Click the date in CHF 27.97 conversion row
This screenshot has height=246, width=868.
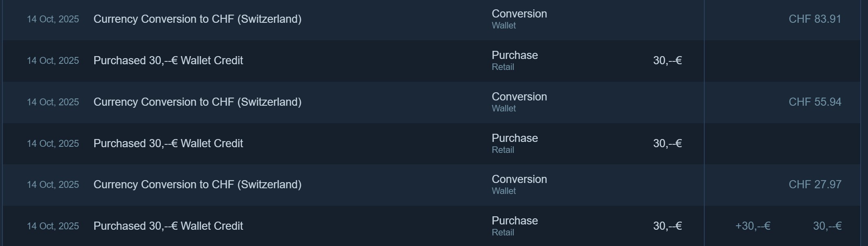(53, 185)
